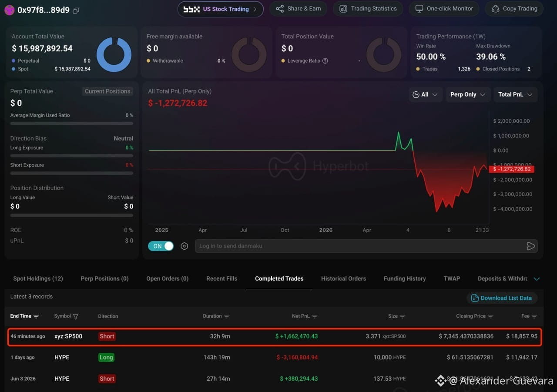Open Copy Trading
Viewport: 557px width, 392px height.
point(514,9)
